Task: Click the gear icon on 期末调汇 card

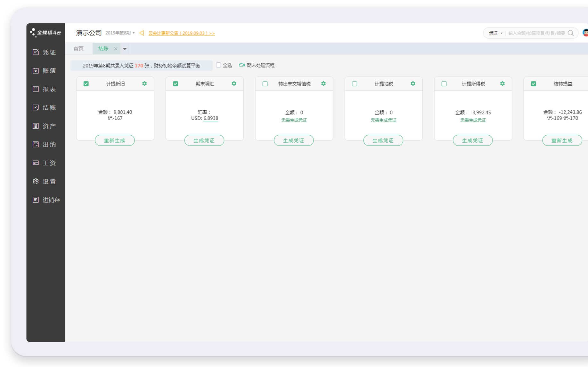Action: 234,84
